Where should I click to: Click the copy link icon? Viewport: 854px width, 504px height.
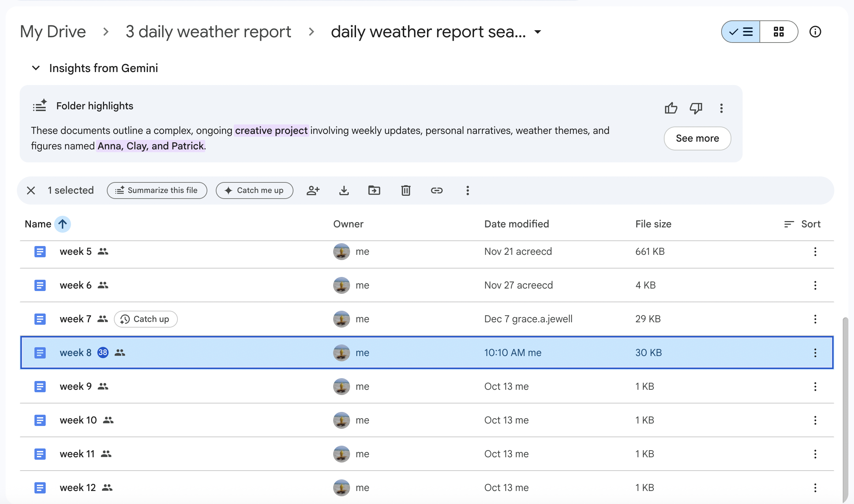(436, 190)
